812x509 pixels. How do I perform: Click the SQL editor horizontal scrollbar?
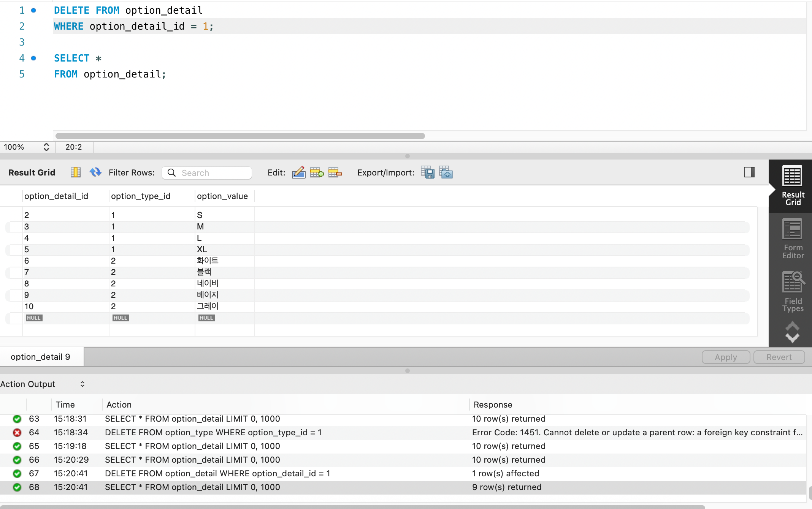[240, 136]
